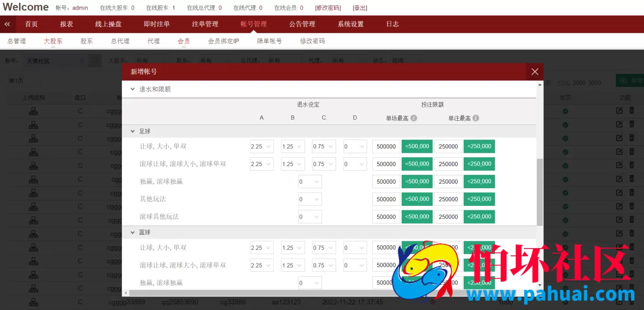
Task: Switch to 总代理 tab
Action: tap(120, 41)
